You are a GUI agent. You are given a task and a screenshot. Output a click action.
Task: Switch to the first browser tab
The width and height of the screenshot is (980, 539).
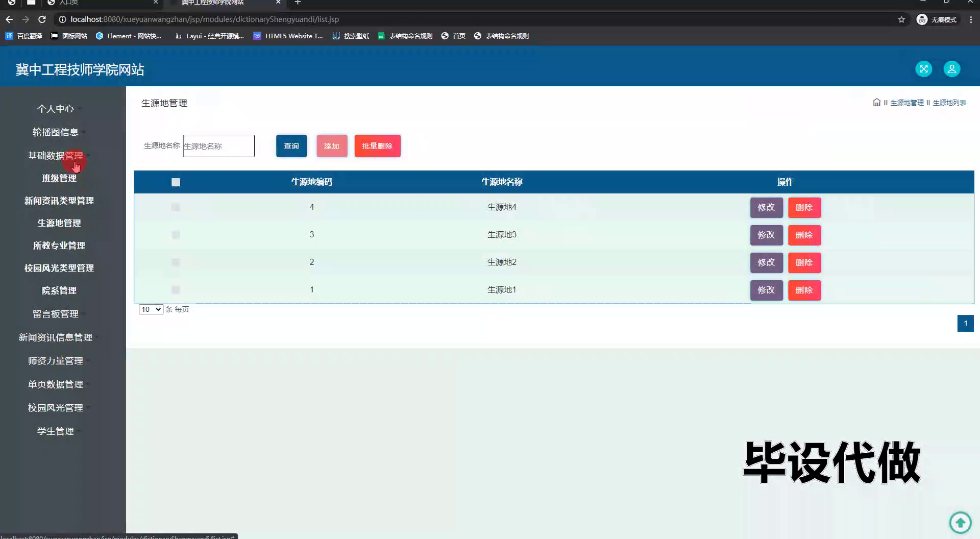click(x=102, y=3)
